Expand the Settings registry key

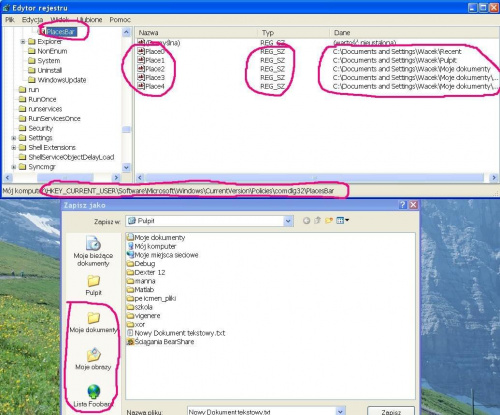tap(14, 138)
